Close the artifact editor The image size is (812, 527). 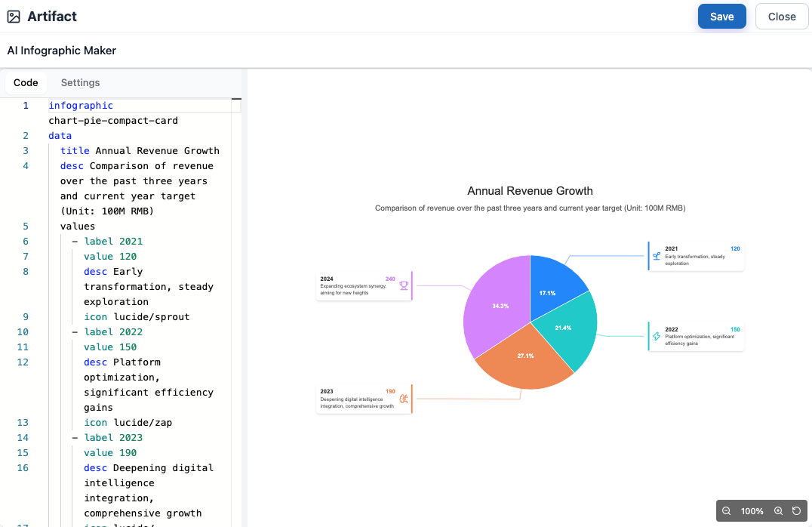pos(782,17)
